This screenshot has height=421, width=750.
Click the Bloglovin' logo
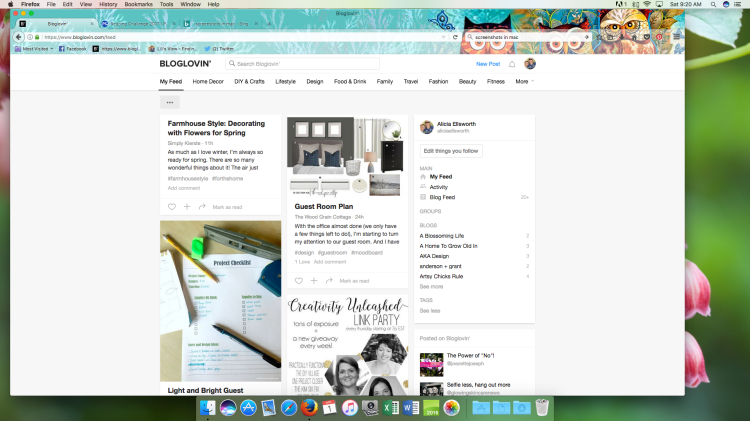click(185, 64)
